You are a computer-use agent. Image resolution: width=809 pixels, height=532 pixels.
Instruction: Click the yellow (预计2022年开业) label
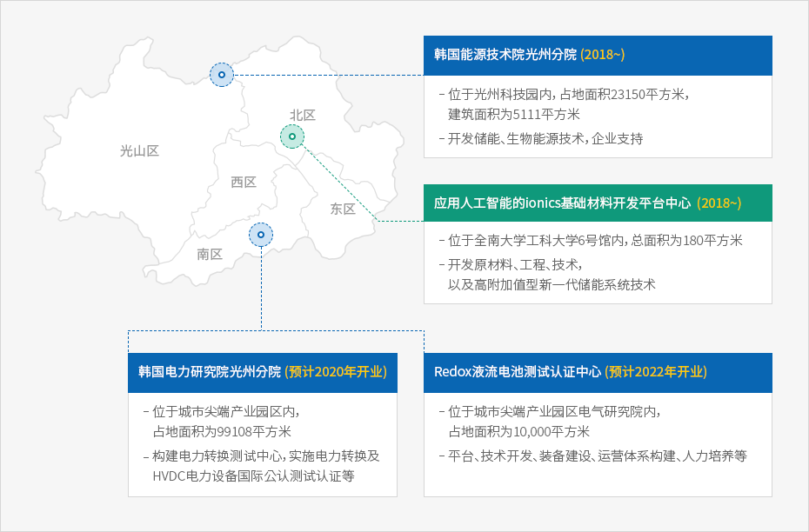[655, 372]
